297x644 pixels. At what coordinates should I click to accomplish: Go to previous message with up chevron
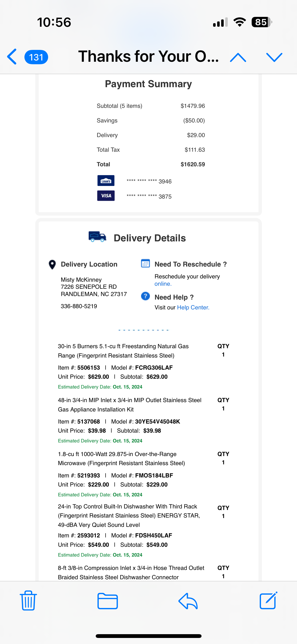click(x=238, y=57)
